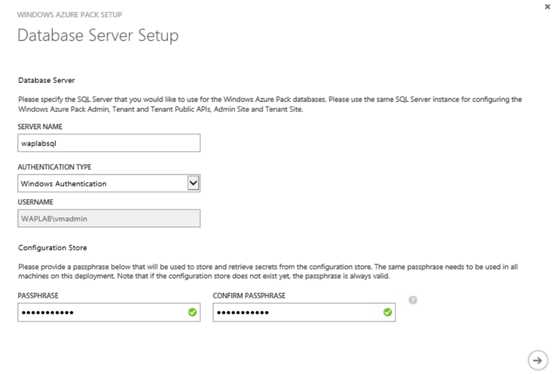Click the PASSPHRASE label
The height and width of the screenshot is (374, 554).
click(38, 296)
